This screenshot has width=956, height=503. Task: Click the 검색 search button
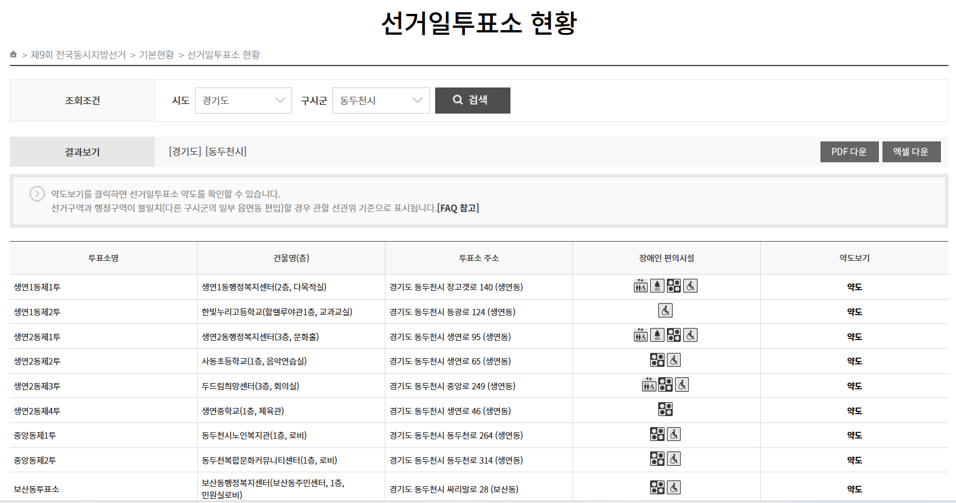[x=473, y=101]
